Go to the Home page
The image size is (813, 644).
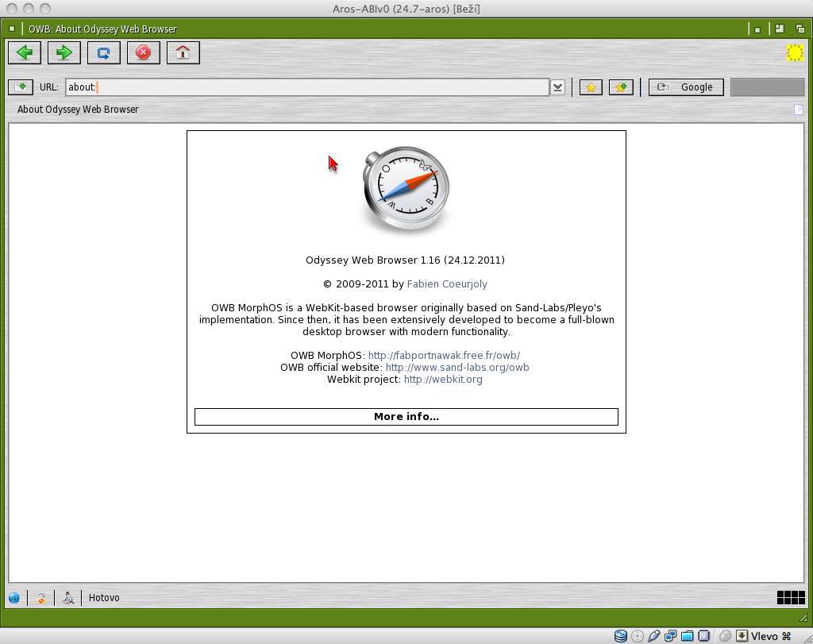click(x=183, y=53)
